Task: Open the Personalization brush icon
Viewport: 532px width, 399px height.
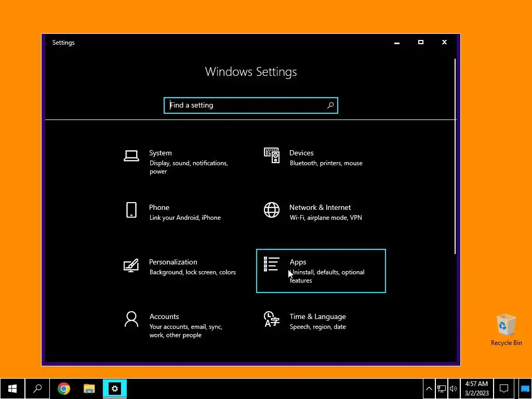Action: click(131, 265)
